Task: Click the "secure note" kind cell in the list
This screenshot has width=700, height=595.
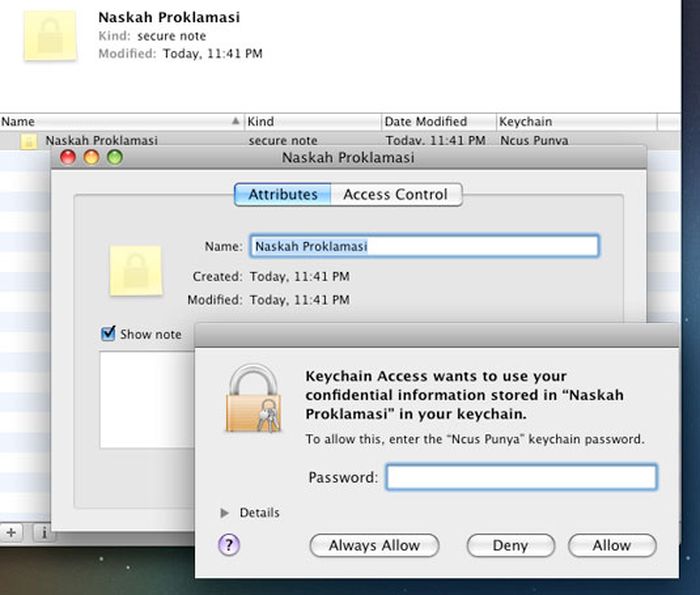Action: click(283, 141)
